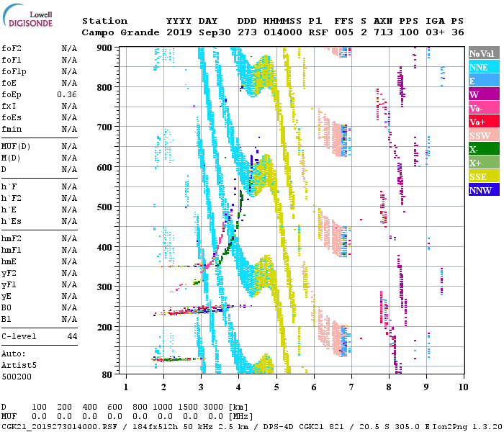The height and width of the screenshot is (432, 504).
Task: Click the foF1 parameter label
Action: 12,60
